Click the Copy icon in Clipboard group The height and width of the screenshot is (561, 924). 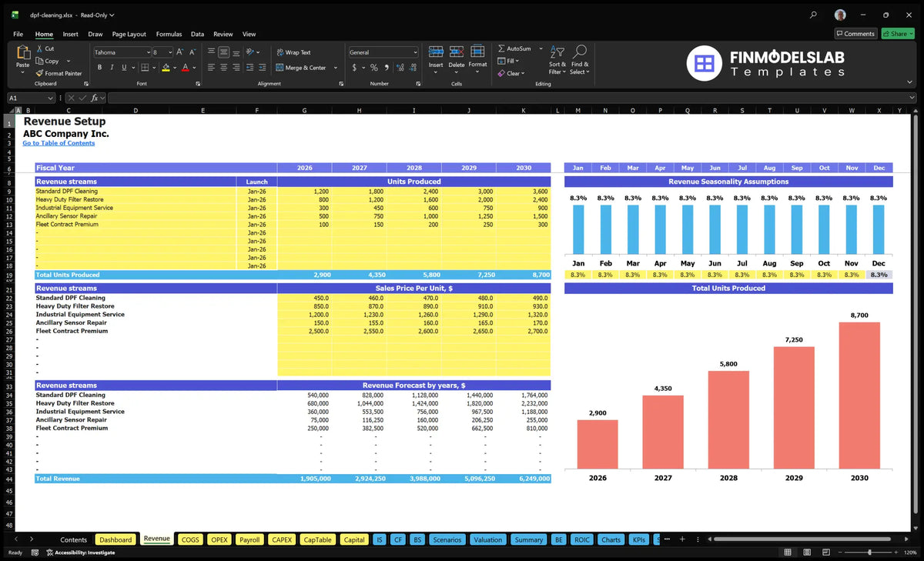tap(39, 61)
